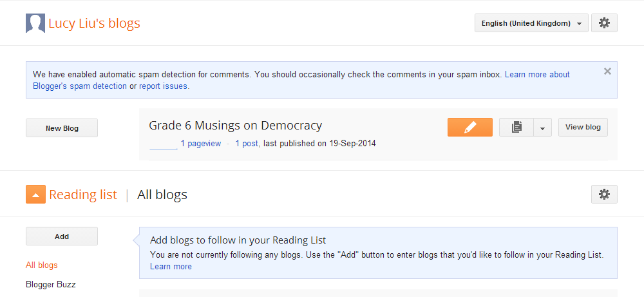Image resolution: width=644 pixels, height=297 pixels.
Task: Click the report issues link
Action: click(x=164, y=86)
